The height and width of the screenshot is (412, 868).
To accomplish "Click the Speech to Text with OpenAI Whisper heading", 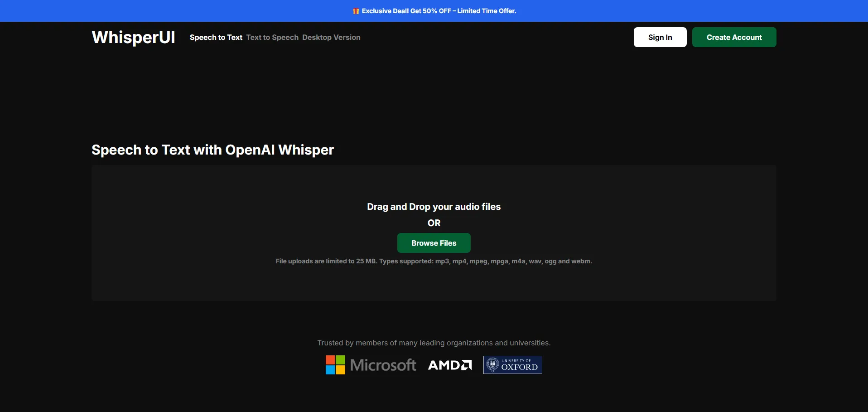I will click(212, 150).
